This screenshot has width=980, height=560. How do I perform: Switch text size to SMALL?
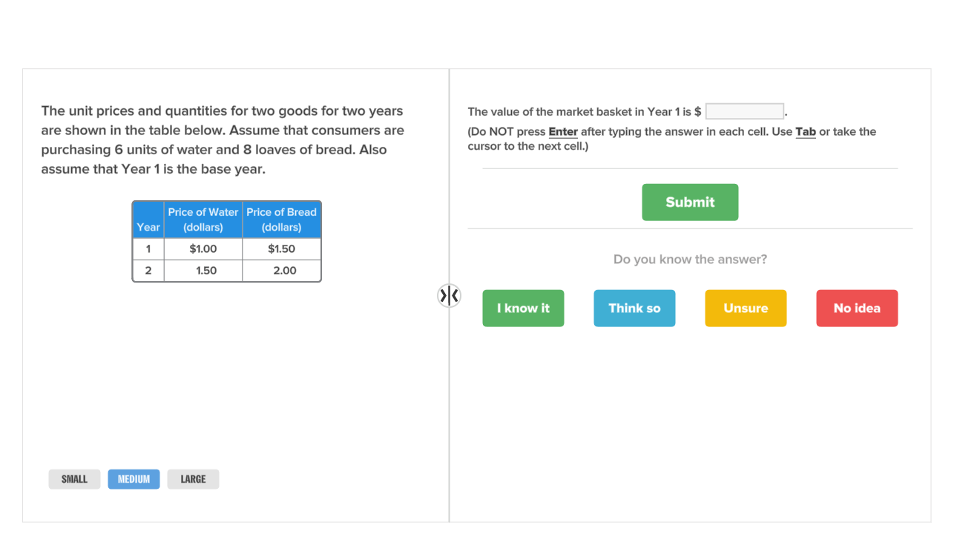tap(74, 478)
